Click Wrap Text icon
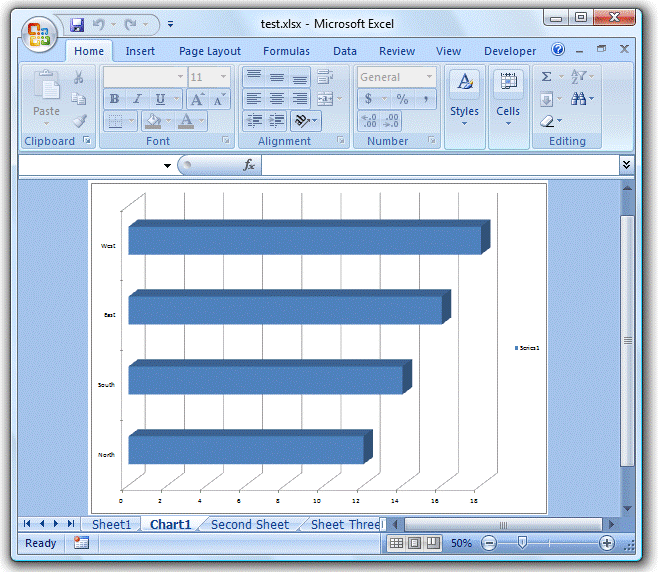The width and height of the screenshot is (658, 572). (x=325, y=76)
